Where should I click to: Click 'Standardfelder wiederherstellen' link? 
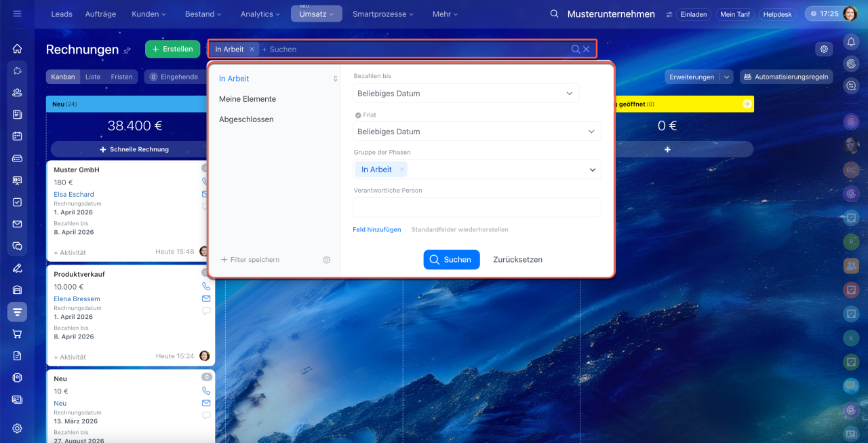(460, 230)
